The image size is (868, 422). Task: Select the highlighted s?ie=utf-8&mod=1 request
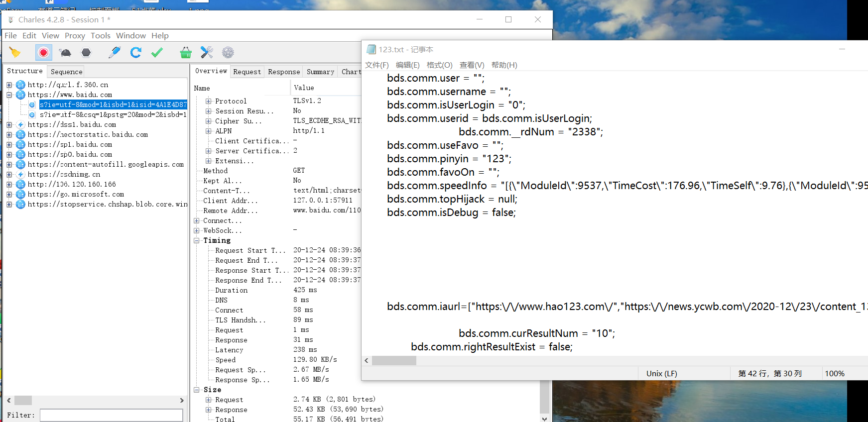[x=113, y=105]
